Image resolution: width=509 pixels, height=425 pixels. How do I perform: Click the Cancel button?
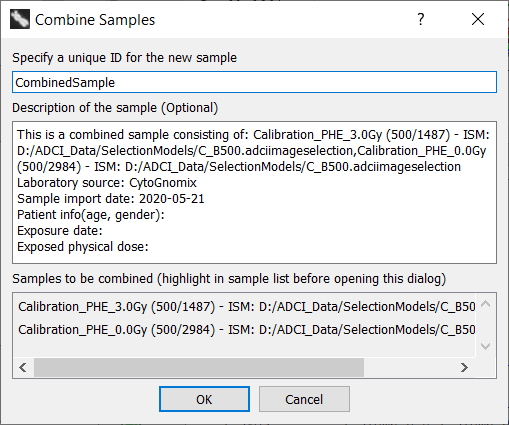(x=304, y=399)
